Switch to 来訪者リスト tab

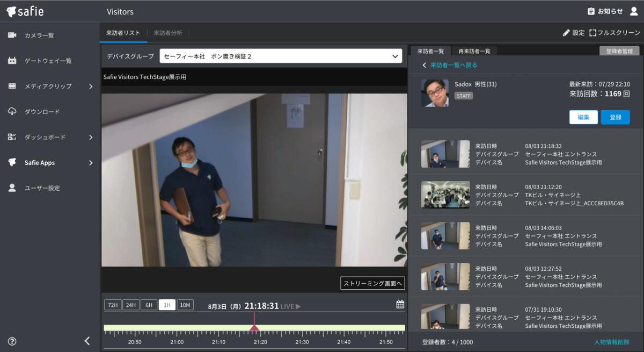[x=123, y=33]
